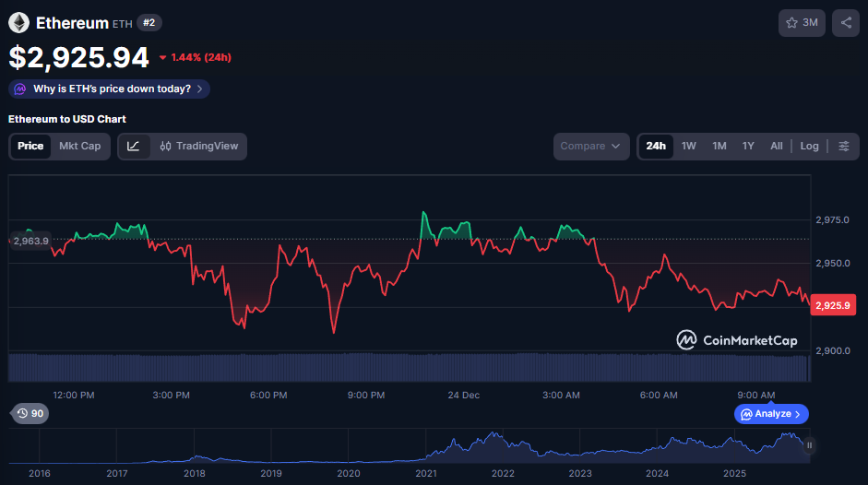The image size is (868, 485).
Task: Select the 1Y time range
Action: point(748,147)
